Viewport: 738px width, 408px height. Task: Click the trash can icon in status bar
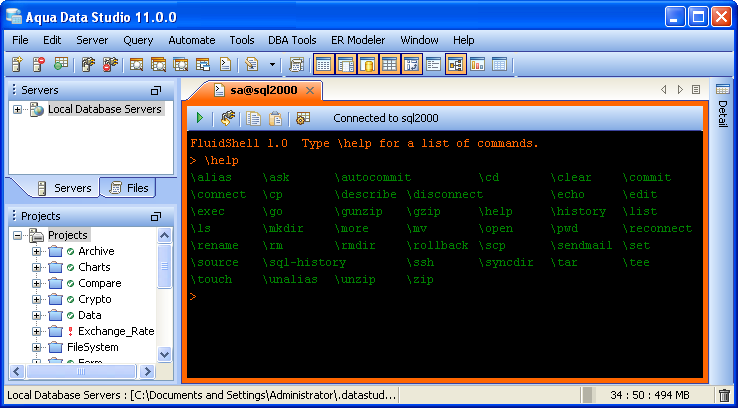(724, 394)
